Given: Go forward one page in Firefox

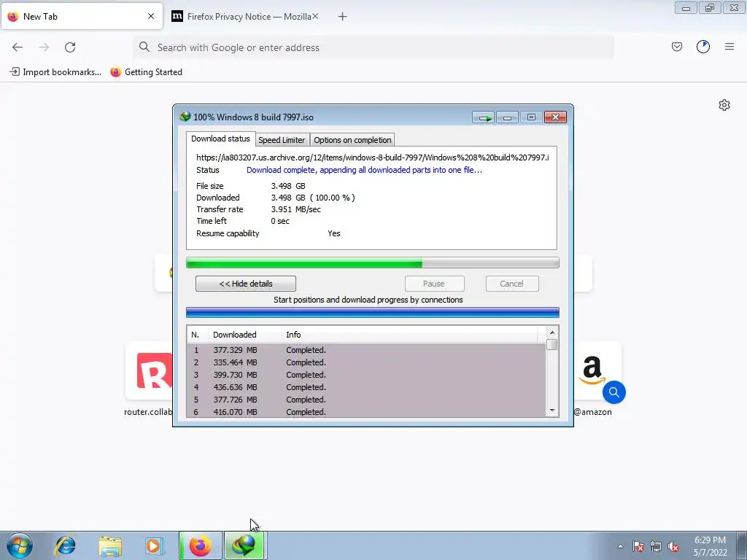Looking at the screenshot, I should (44, 47).
